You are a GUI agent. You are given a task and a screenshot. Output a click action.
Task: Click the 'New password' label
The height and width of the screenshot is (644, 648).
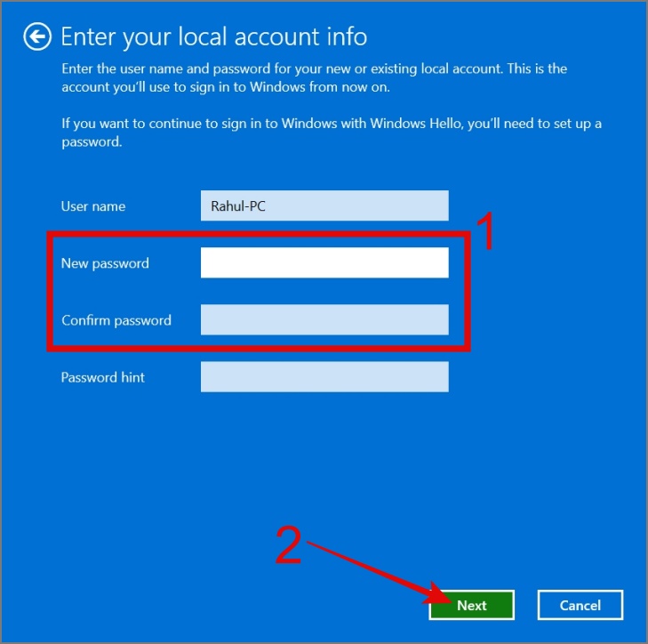pyautogui.click(x=105, y=263)
